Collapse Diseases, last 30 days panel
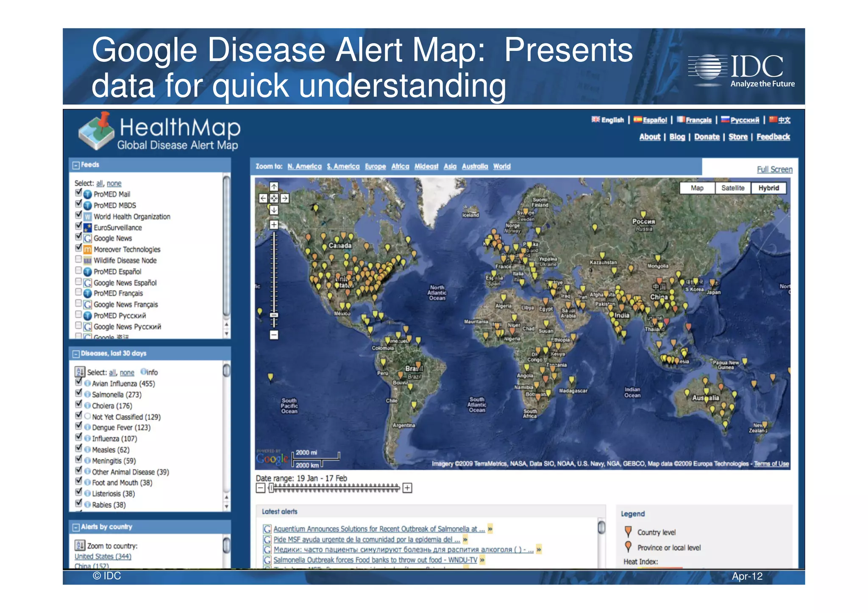868x613 pixels. point(76,354)
